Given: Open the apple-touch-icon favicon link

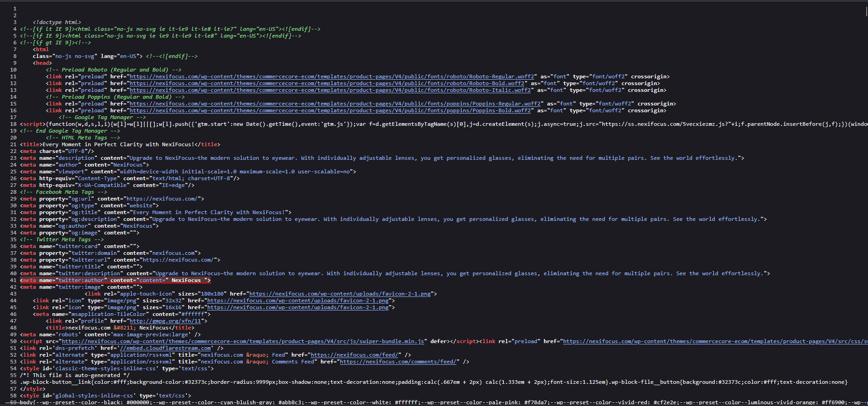Looking at the screenshot, I should [x=340, y=294].
